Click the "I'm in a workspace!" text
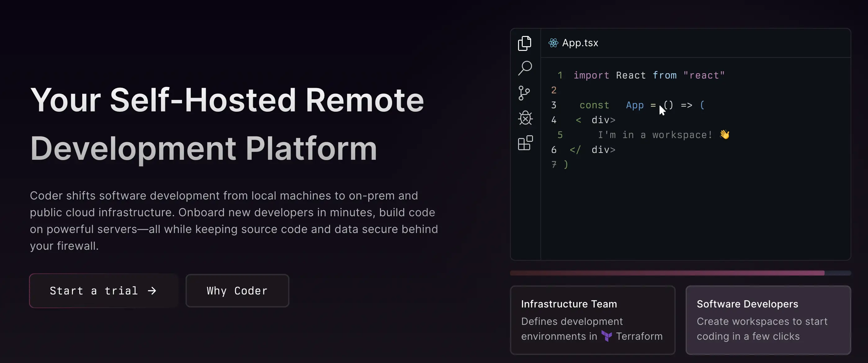 (x=655, y=135)
